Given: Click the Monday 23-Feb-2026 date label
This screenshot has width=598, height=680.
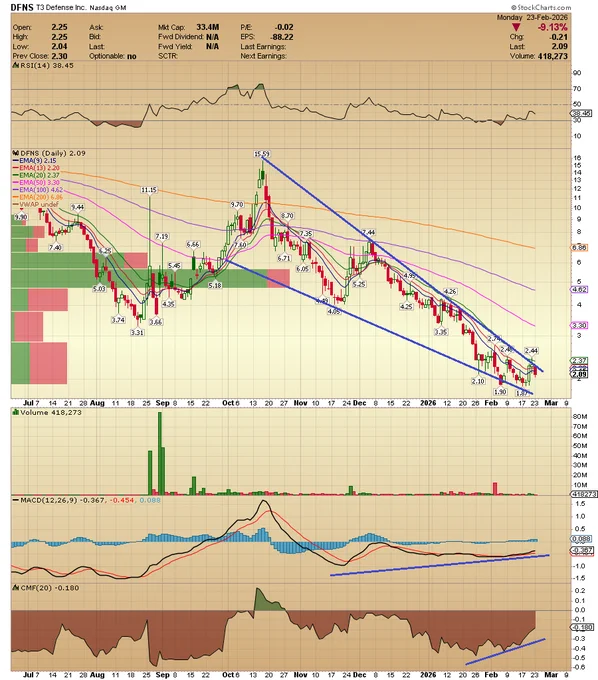Looking at the screenshot, I should [x=532, y=18].
